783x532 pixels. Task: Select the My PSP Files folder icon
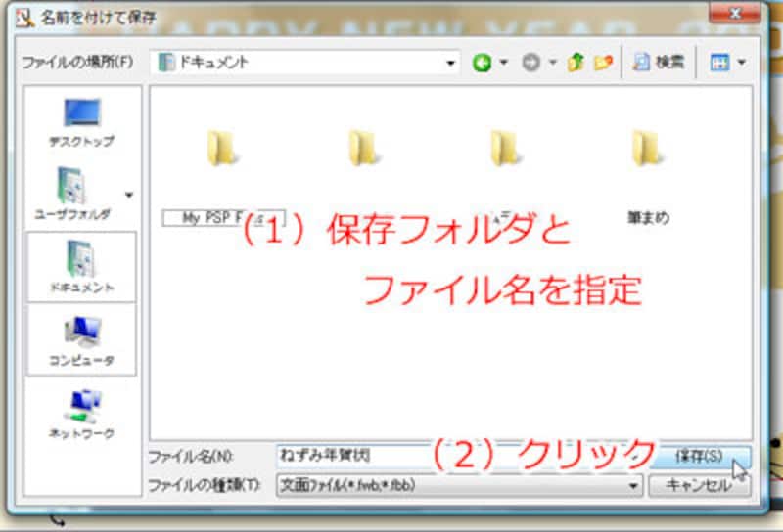coord(222,149)
